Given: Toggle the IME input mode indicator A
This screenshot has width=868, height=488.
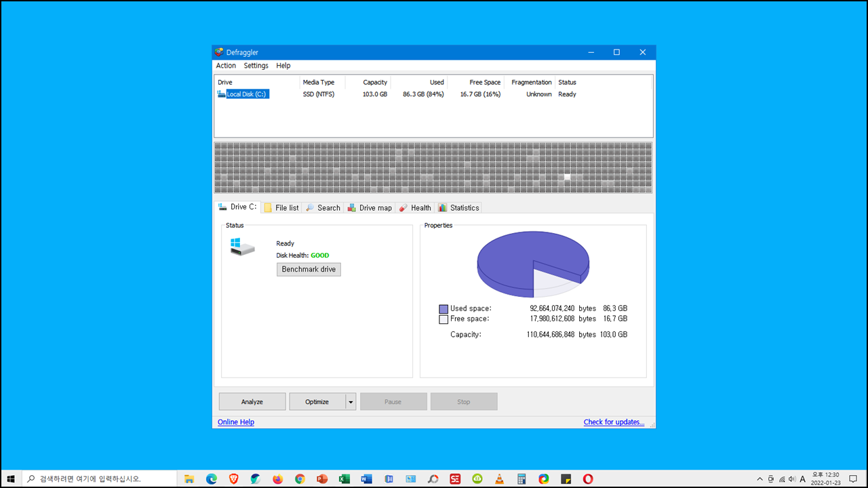Looking at the screenshot, I should click(x=803, y=479).
